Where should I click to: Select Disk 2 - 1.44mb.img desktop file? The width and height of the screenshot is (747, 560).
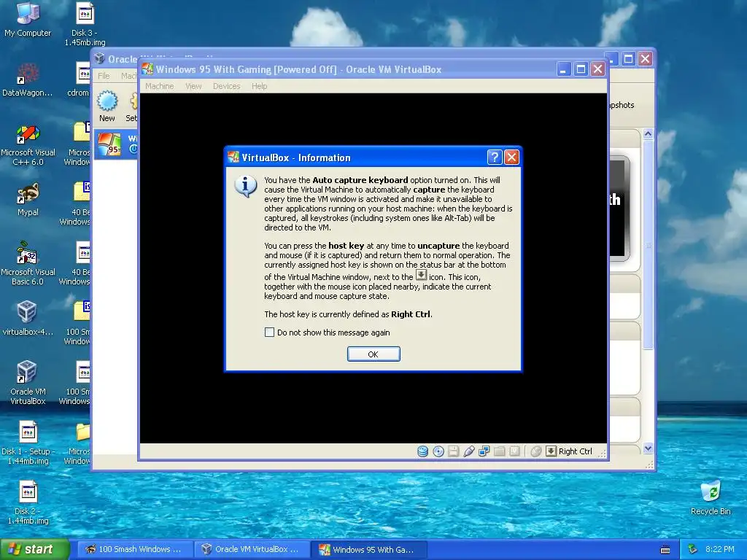[28, 503]
